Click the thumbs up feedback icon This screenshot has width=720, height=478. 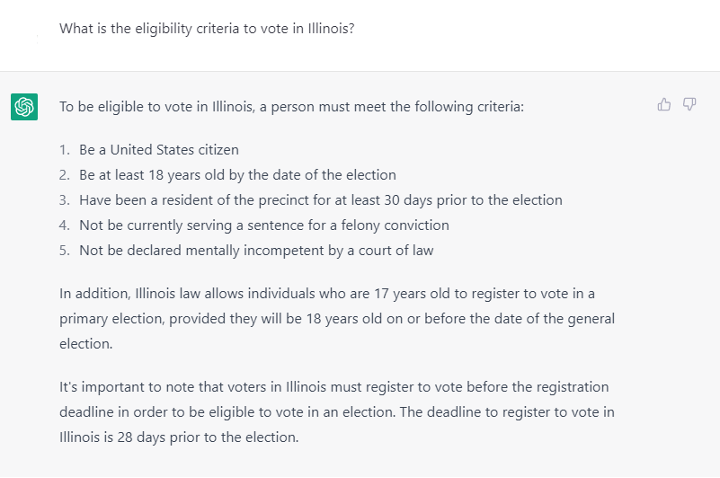(x=664, y=104)
